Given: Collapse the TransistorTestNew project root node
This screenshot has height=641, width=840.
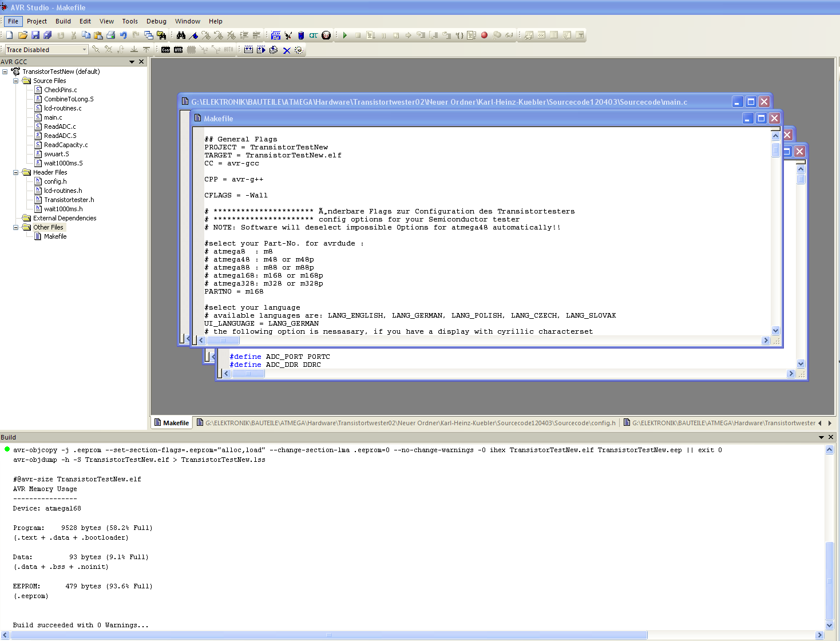Looking at the screenshot, I should click(5, 72).
